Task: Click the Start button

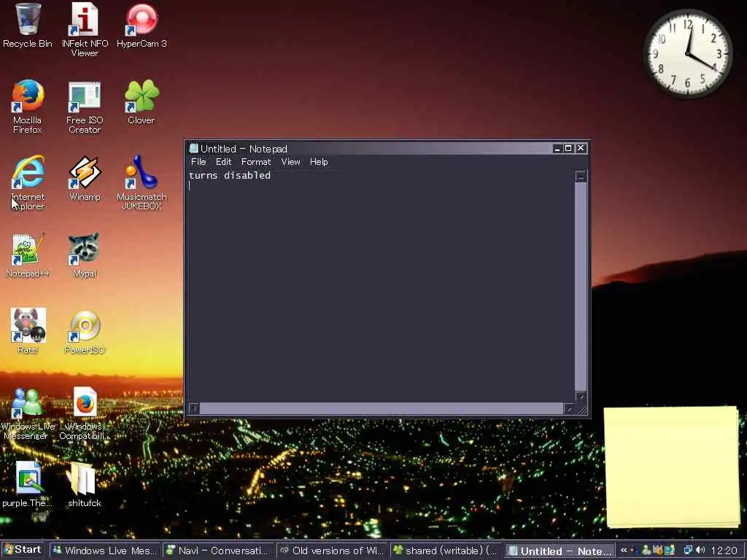Action: [x=23, y=550]
